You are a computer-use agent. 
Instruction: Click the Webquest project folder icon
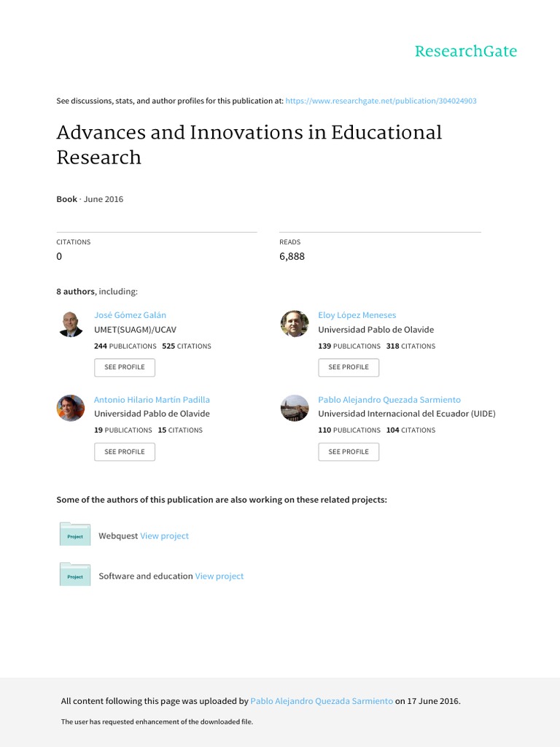coord(74,535)
